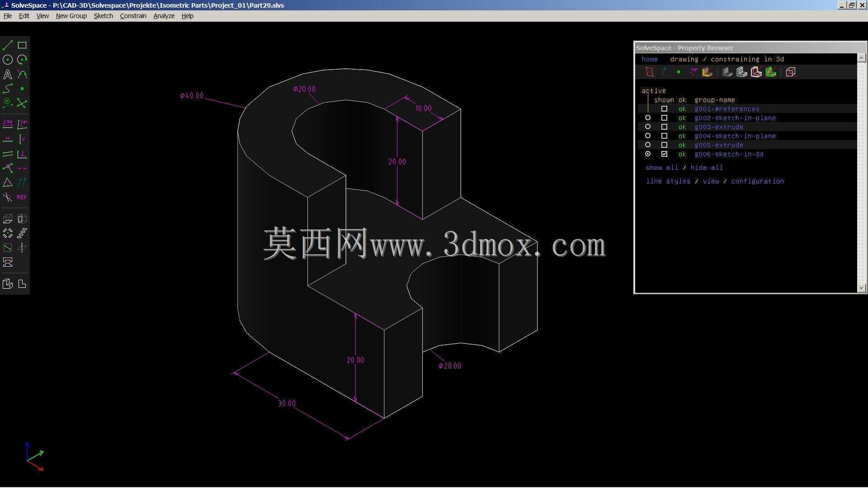This screenshot has width=868, height=488.
Task: Create new sketch in workplane group
Action: 8,248
